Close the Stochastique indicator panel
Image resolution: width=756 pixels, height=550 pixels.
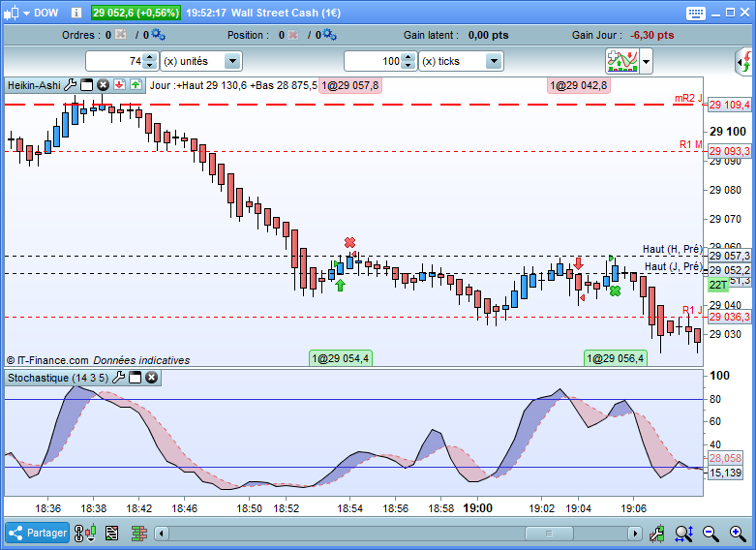tap(151, 378)
